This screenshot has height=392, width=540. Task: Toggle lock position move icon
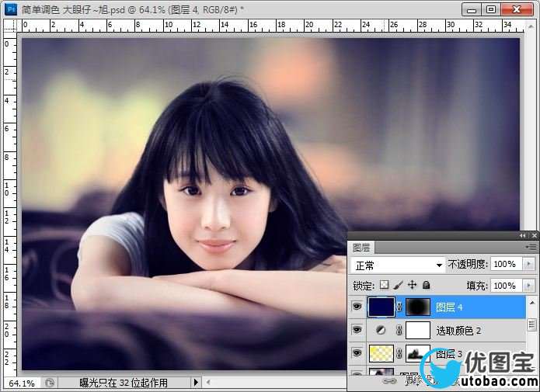coord(412,285)
